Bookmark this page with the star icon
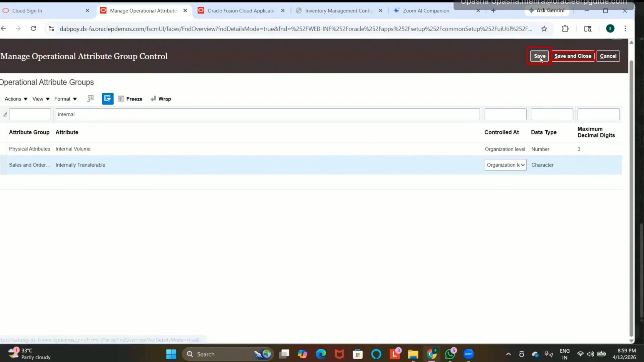This screenshot has width=644, height=362. coord(544,29)
